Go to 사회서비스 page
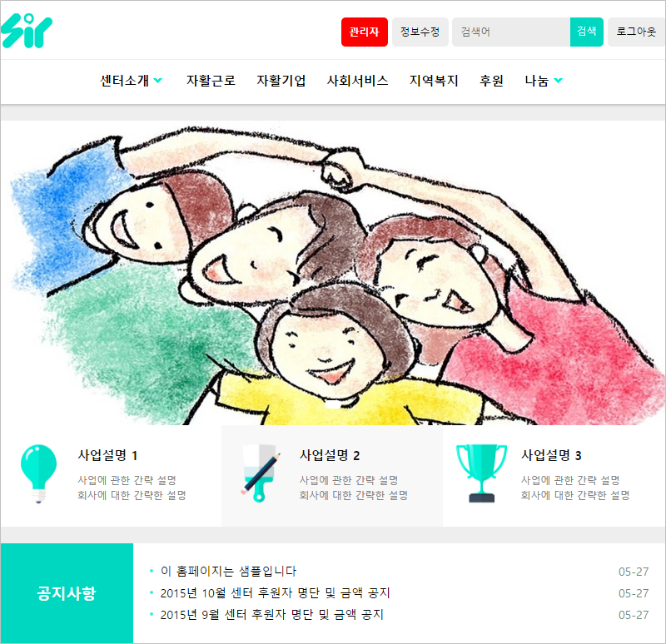 click(x=357, y=80)
